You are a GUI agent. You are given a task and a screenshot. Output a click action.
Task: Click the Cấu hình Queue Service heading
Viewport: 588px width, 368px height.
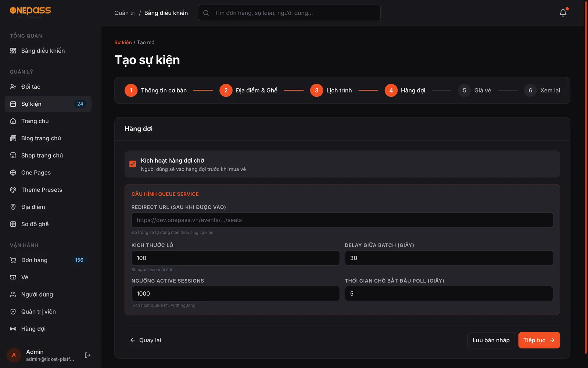[x=165, y=194]
